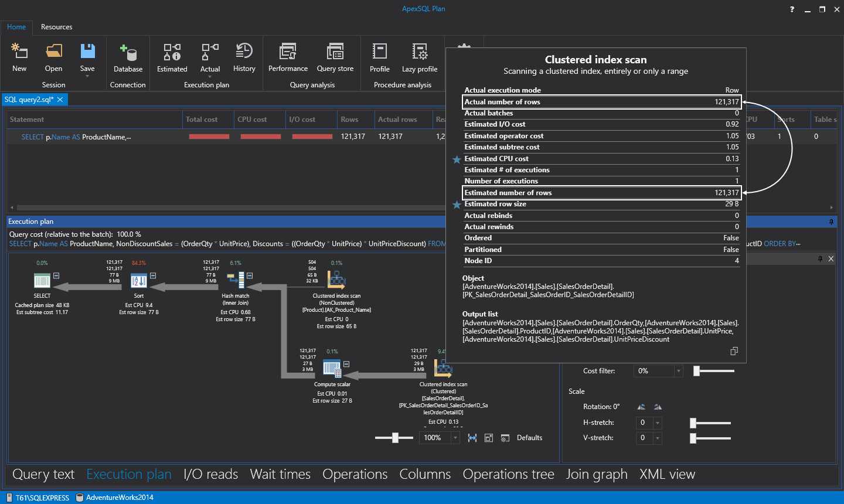Collapse the Hash match node subtree
844x504 pixels.
250,275
